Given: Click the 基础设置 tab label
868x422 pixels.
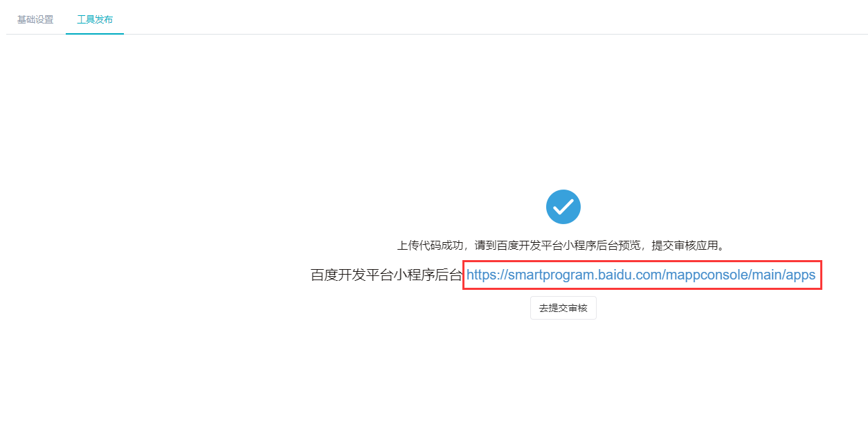Looking at the screenshot, I should click(x=35, y=19).
